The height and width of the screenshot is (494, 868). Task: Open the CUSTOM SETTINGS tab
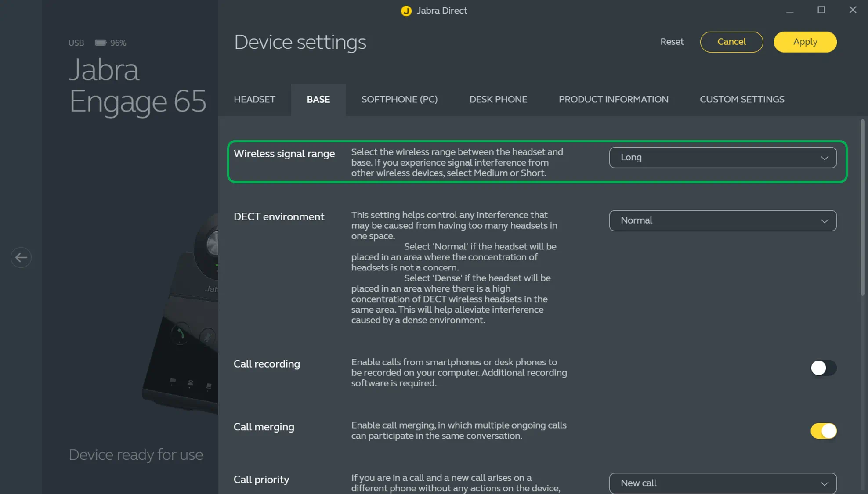[741, 100]
